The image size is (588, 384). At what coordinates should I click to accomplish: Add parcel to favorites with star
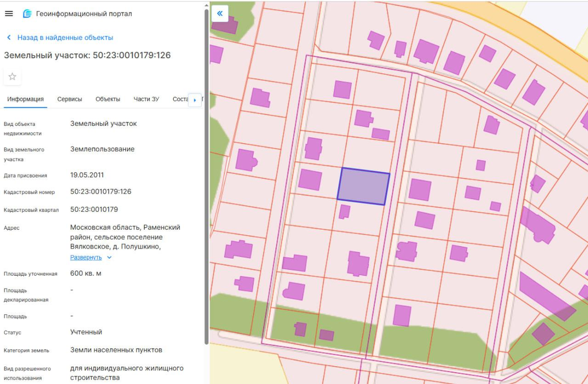coord(13,77)
